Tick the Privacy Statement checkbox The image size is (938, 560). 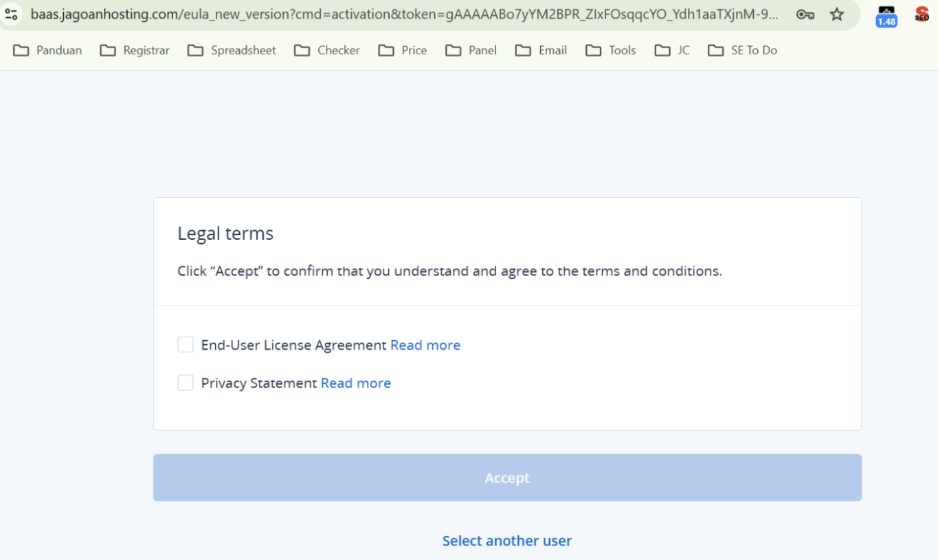[x=186, y=383]
